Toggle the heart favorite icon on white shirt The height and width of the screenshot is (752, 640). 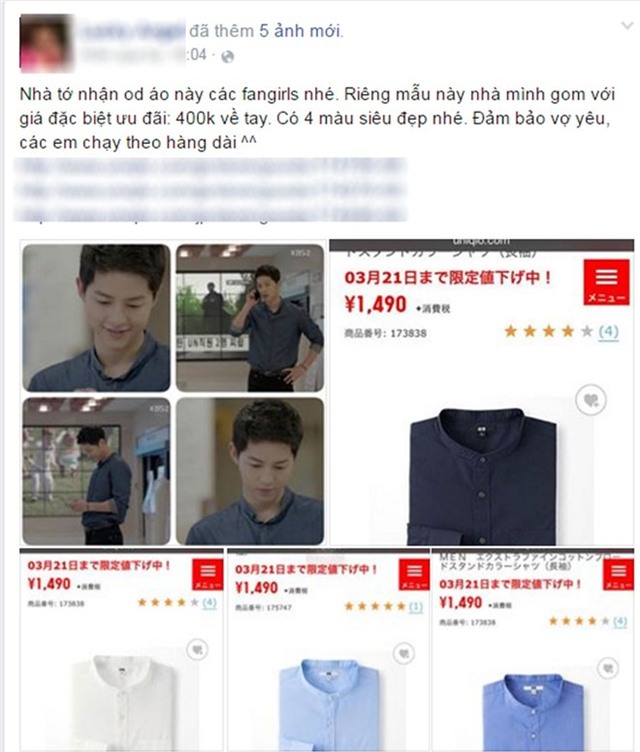[197, 650]
